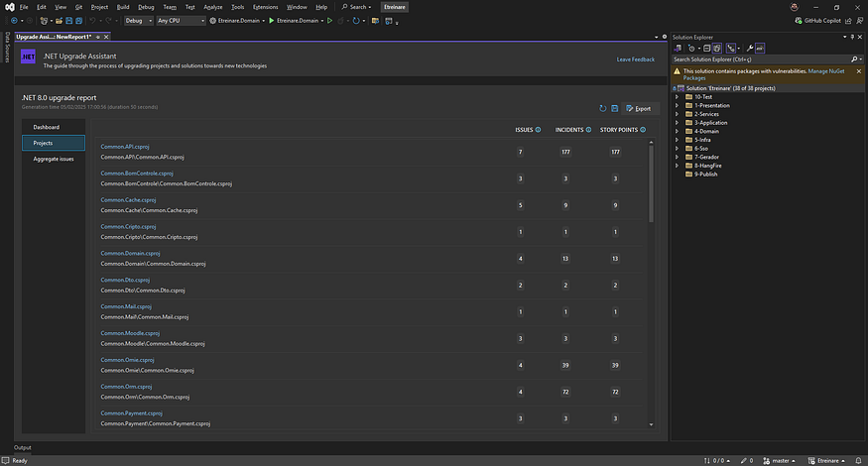Expand the 5-Infra solution folder

[677, 140]
